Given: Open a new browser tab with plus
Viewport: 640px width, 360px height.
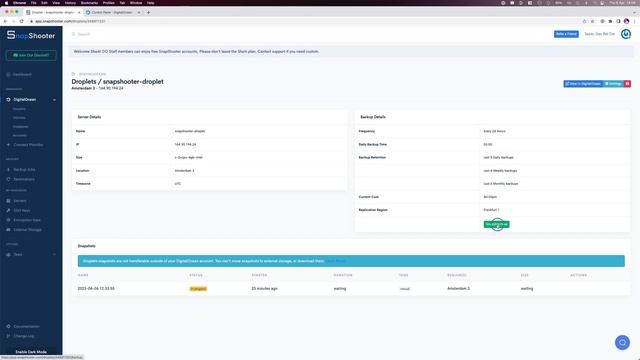Looking at the screenshot, I should (148, 12).
